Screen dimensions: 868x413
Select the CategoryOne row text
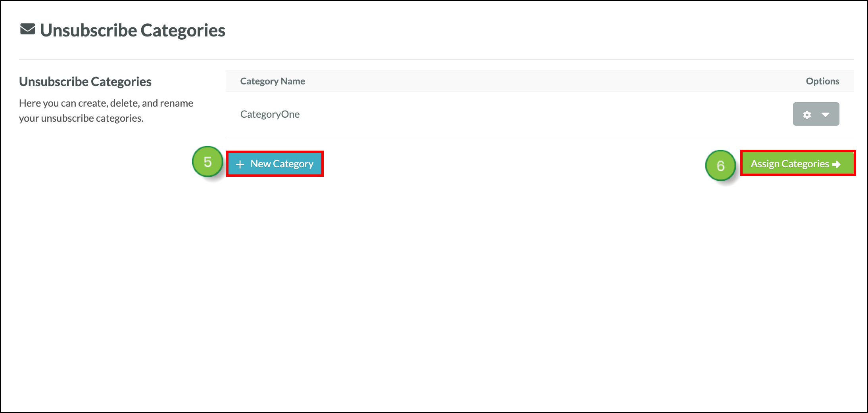270,114
